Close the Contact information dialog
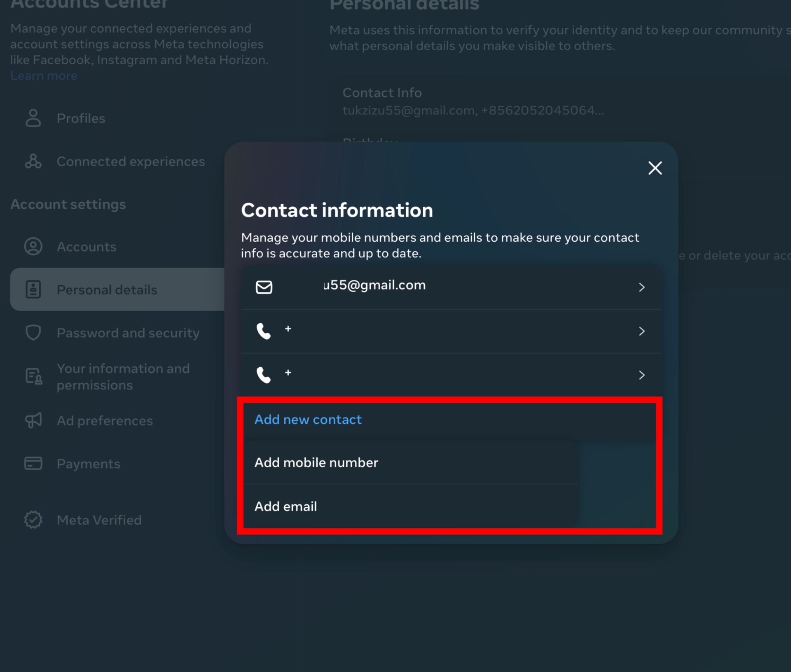 [x=655, y=168]
